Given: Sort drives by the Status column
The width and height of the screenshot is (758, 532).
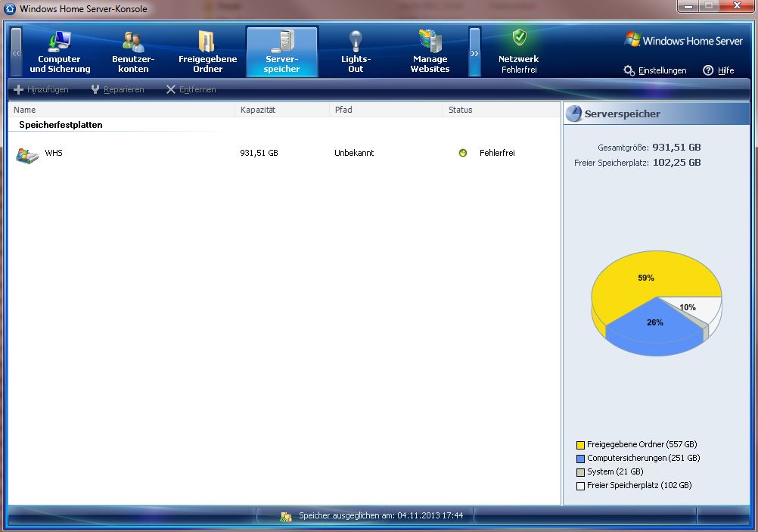Looking at the screenshot, I should point(502,110).
